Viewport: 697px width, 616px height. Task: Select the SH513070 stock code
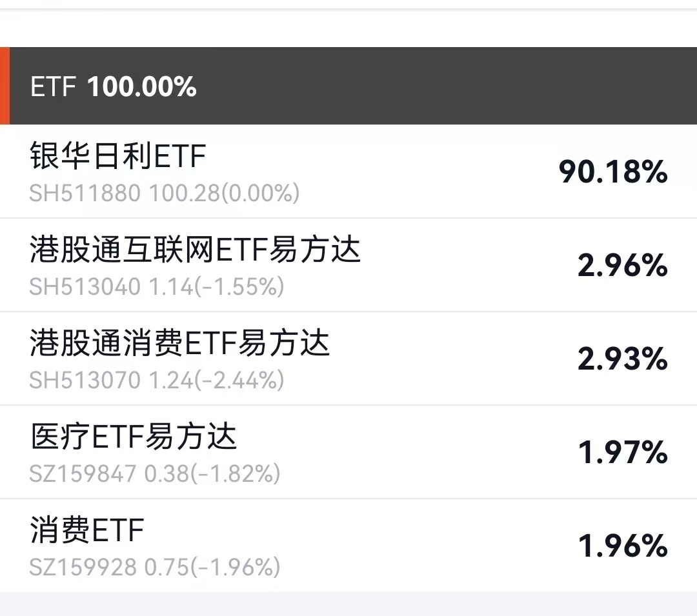click(85, 380)
